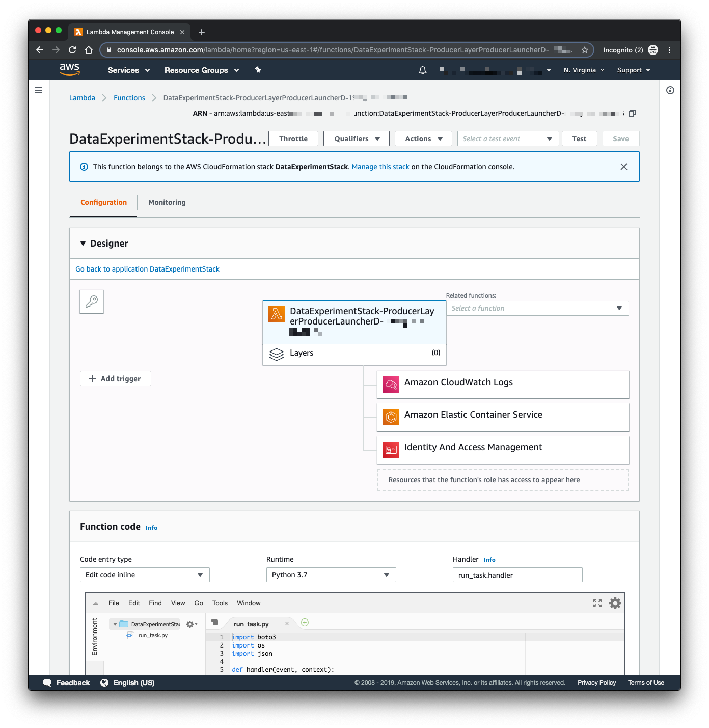
Task: Collapse the editor menu bar arrow
Action: [96, 603]
